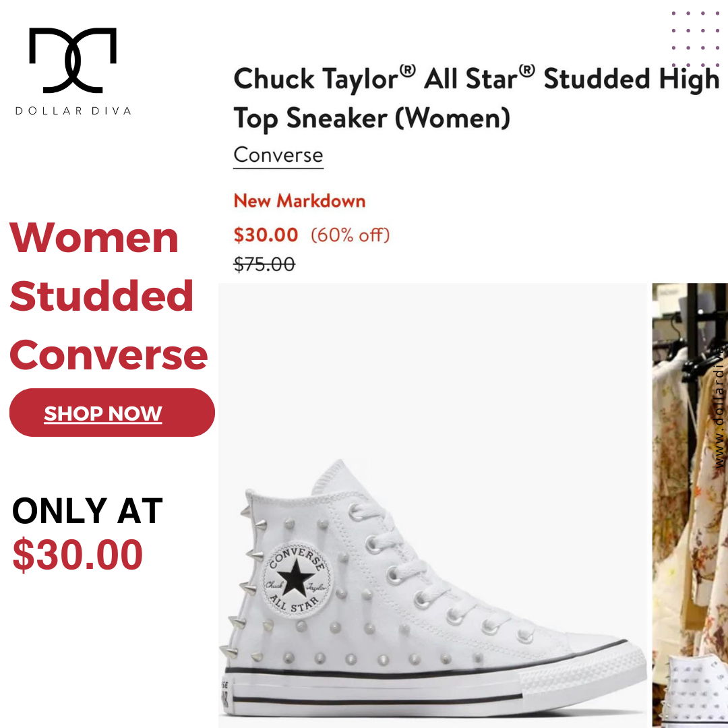Click the ONLY AT text
This screenshot has width=728, height=728.
coord(87,511)
